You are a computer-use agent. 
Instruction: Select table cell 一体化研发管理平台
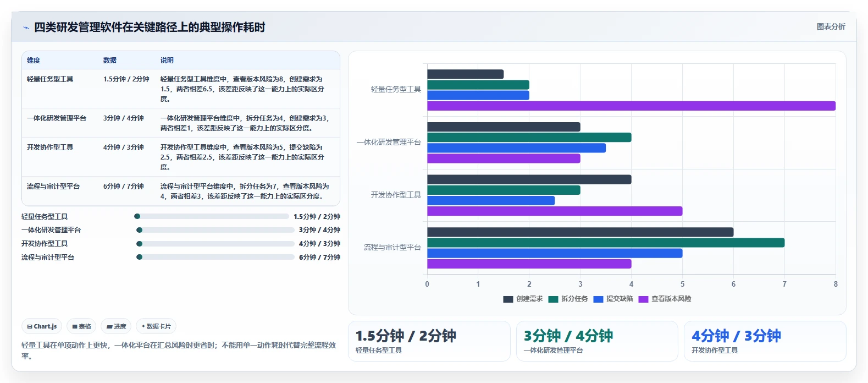click(x=57, y=118)
